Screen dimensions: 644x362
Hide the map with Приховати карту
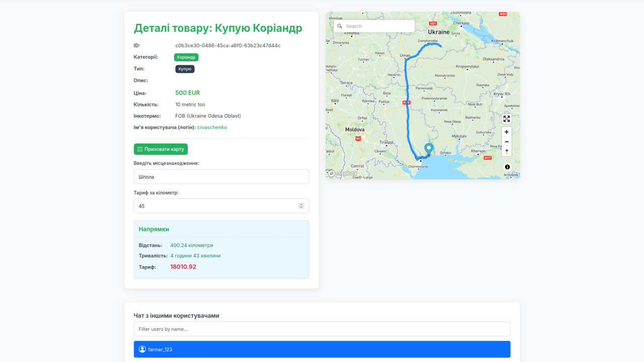tap(160, 149)
